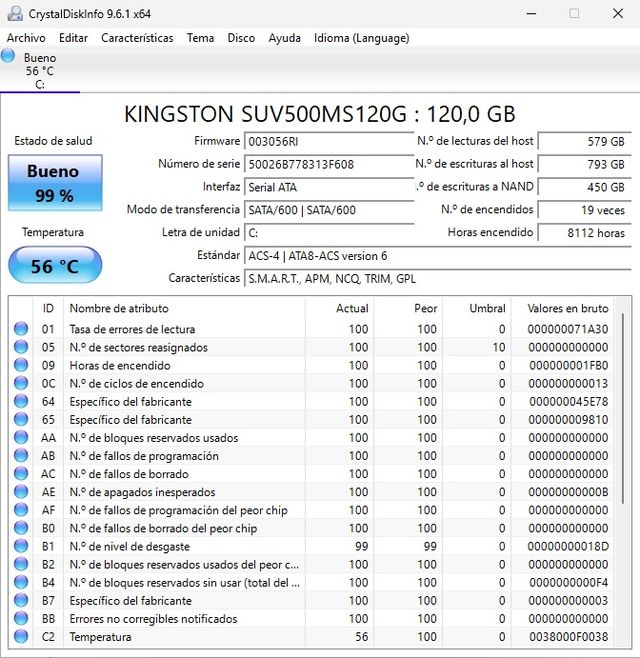Click status orb for ID 64 row
Image resolution: width=640 pixels, height=658 pixels.
[21, 401]
